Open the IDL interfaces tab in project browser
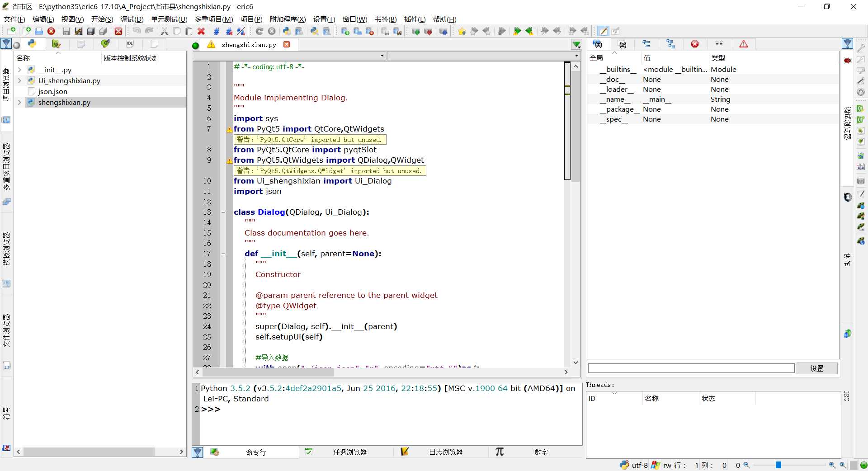 [x=130, y=43]
